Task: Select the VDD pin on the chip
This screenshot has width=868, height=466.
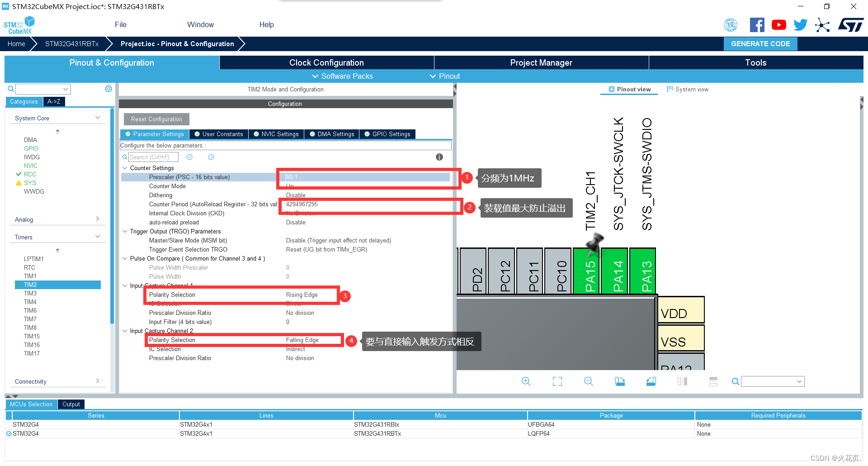Action: tap(681, 310)
